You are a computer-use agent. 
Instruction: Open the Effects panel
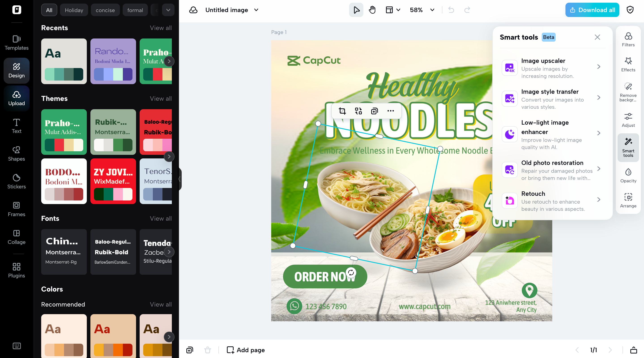click(628, 64)
